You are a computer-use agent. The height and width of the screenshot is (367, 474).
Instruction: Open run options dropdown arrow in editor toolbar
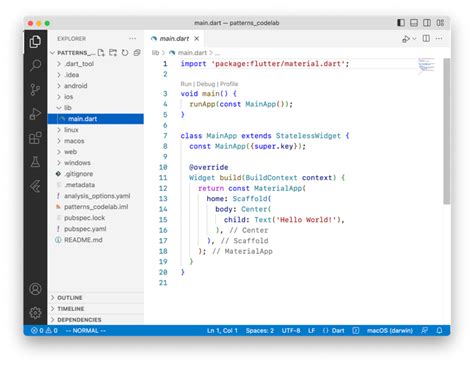[x=414, y=39]
